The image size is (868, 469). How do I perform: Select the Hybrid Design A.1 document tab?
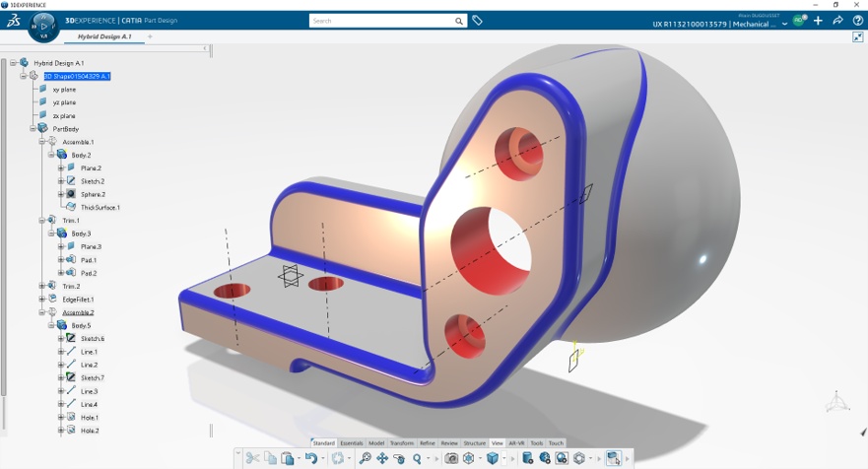click(104, 36)
